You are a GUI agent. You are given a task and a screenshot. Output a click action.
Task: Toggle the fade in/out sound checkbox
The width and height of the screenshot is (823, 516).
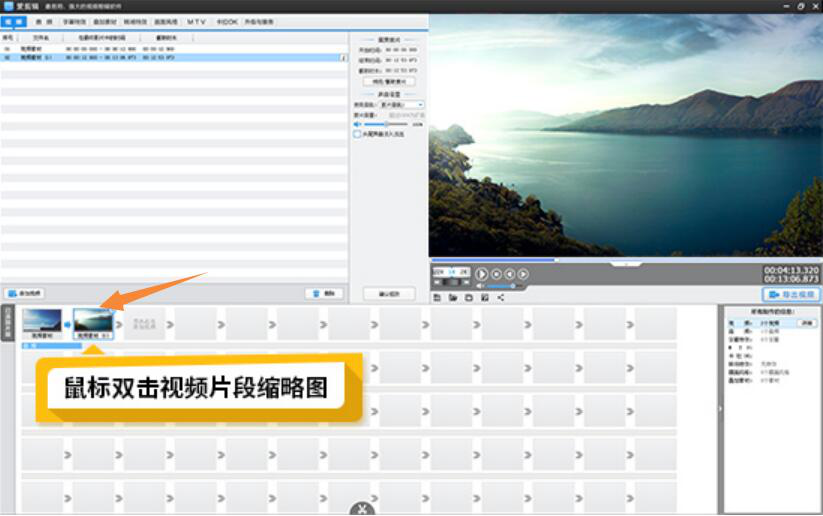click(357, 134)
